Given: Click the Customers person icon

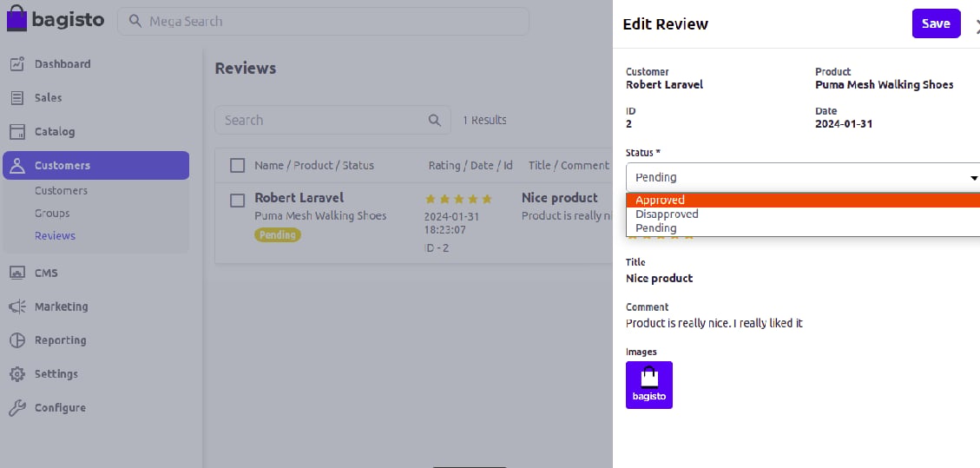Looking at the screenshot, I should [x=17, y=166].
